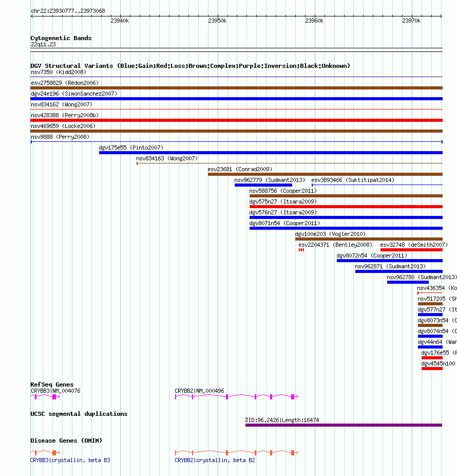457x476 pixels.
Task: Click the red esv32748 loss bar
Action: pyautogui.click(x=411, y=250)
